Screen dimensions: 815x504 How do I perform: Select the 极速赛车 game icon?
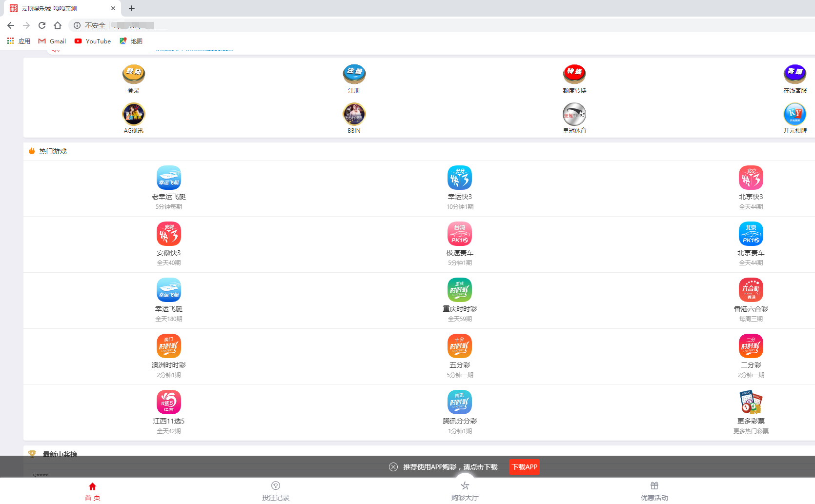pyautogui.click(x=460, y=234)
